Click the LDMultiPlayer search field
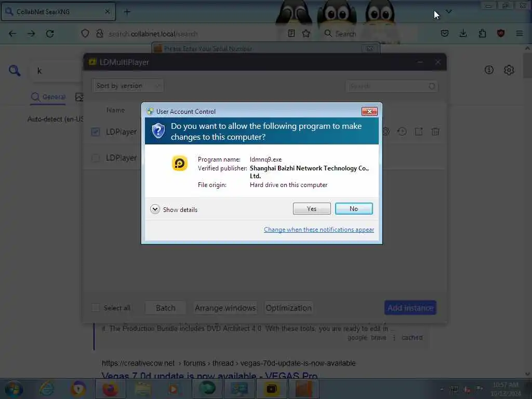Screen dimensions: 532x399 (x=392, y=86)
